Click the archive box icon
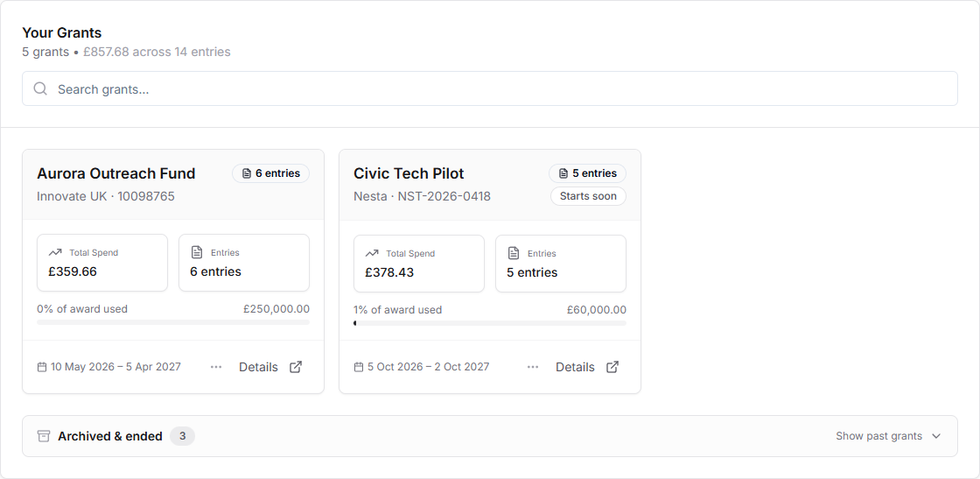980x479 pixels. click(44, 436)
